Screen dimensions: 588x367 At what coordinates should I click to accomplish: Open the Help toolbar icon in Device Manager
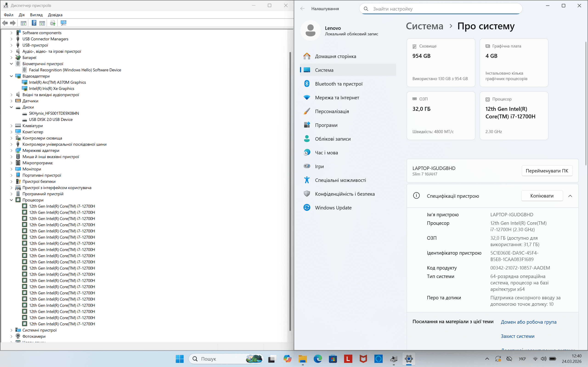(x=34, y=23)
